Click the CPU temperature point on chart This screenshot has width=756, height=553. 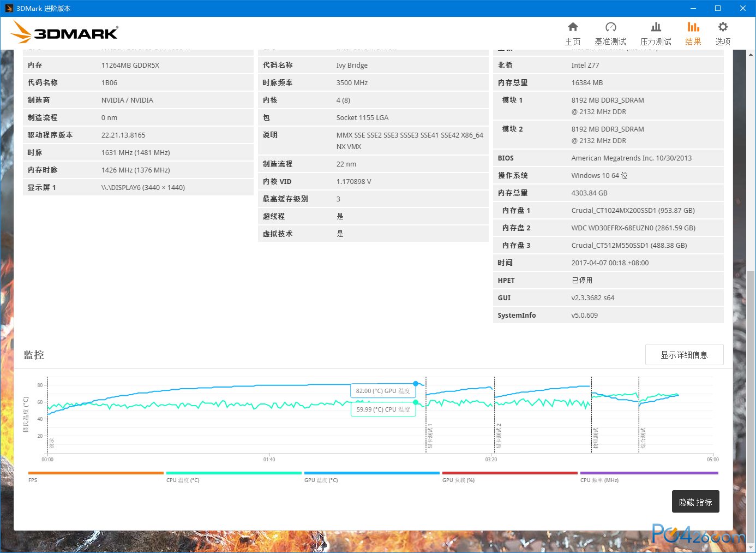(416, 402)
